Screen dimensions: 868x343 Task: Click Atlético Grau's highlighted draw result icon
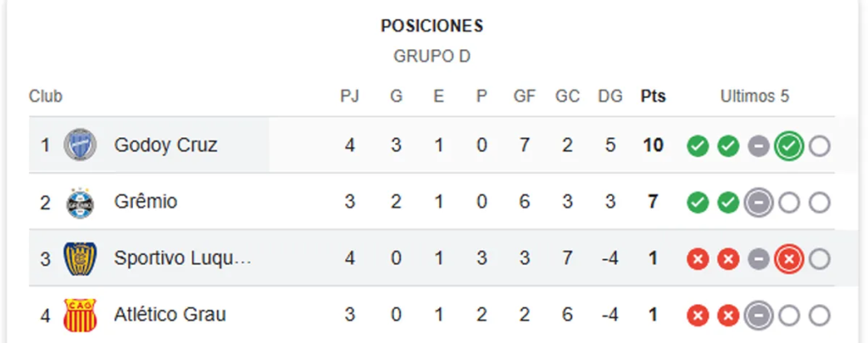coord(759,316)
